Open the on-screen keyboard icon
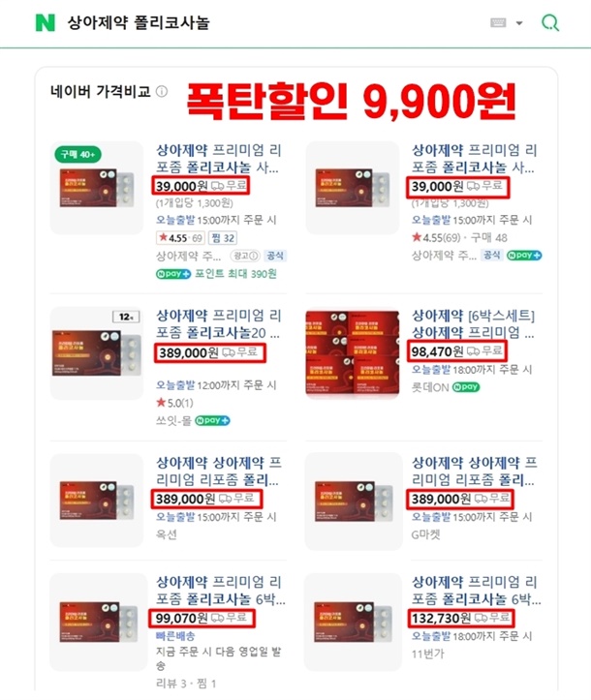 click(x=498, y=23)
